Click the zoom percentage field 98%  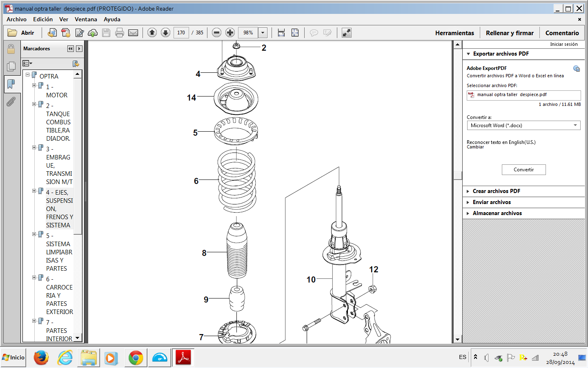[248, 33]
